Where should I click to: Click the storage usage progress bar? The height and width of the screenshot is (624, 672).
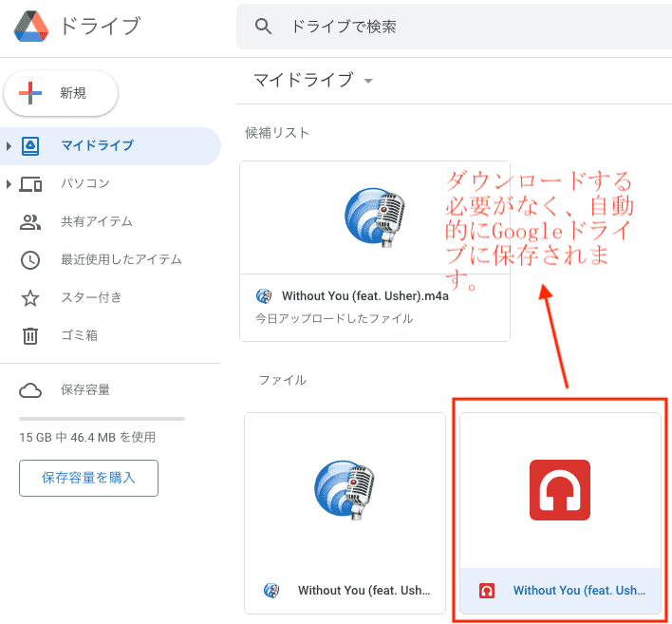[102, 418]
